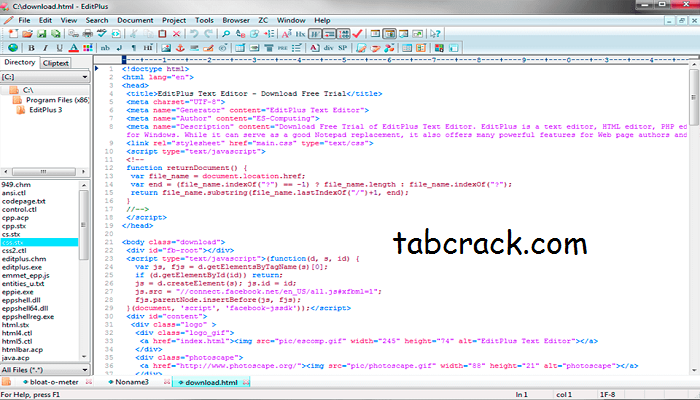Click the paragraph mark icon
The width and height of the screenshot is (700, 400).
tap(133, 48)
